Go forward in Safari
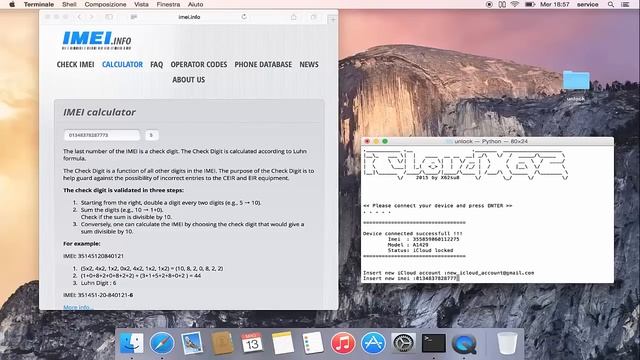The width and height of the screenshot is (640, 360). pos(91,17)
